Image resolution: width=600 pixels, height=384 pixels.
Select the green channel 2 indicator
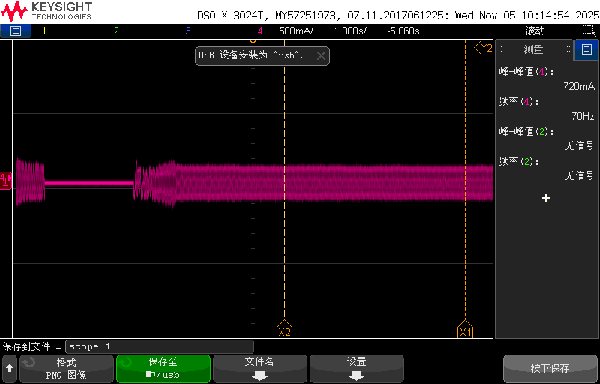(116, 31)
